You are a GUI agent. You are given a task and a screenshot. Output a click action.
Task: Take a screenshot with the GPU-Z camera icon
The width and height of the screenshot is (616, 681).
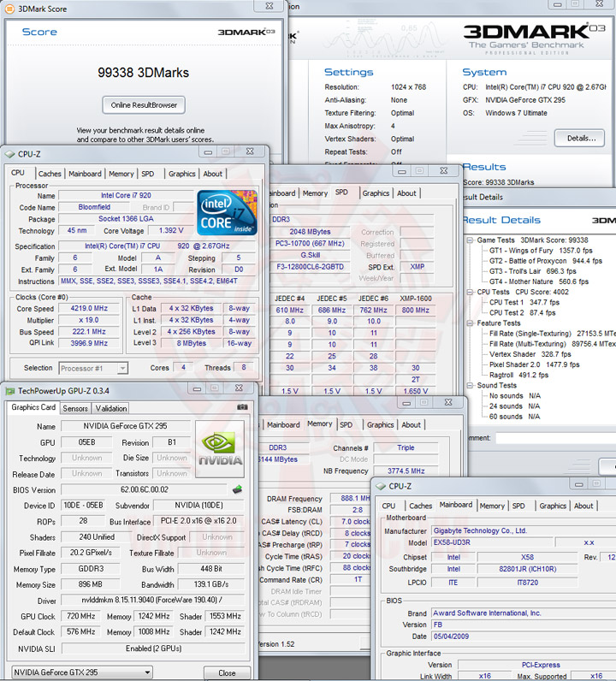click(242, 407)
